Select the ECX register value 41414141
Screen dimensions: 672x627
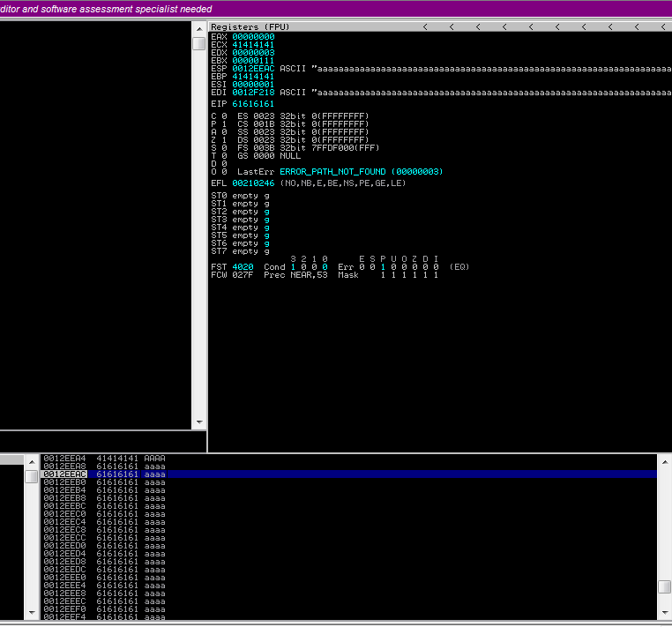click(x=253, y=45)
